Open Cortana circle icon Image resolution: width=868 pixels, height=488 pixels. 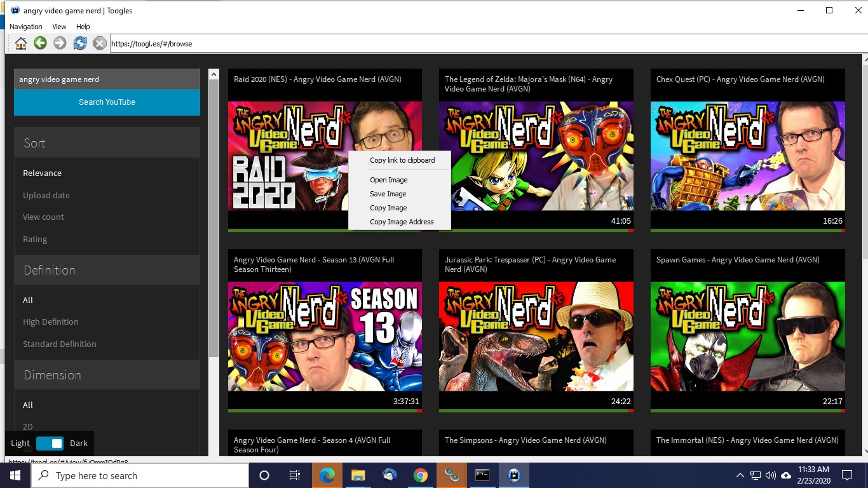pos(264,475)
